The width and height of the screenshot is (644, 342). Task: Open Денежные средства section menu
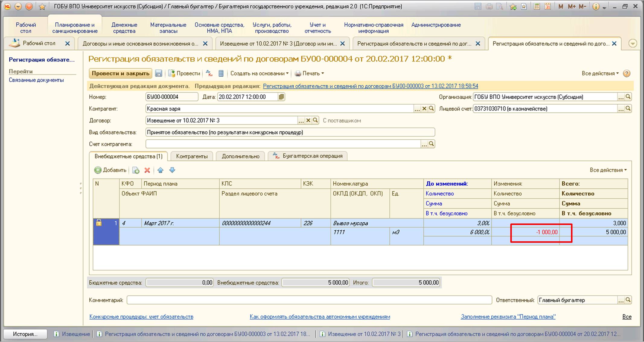[124, 28]
